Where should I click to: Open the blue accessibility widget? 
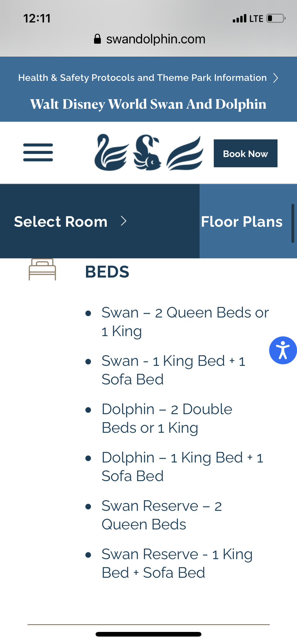click(283, 350)
